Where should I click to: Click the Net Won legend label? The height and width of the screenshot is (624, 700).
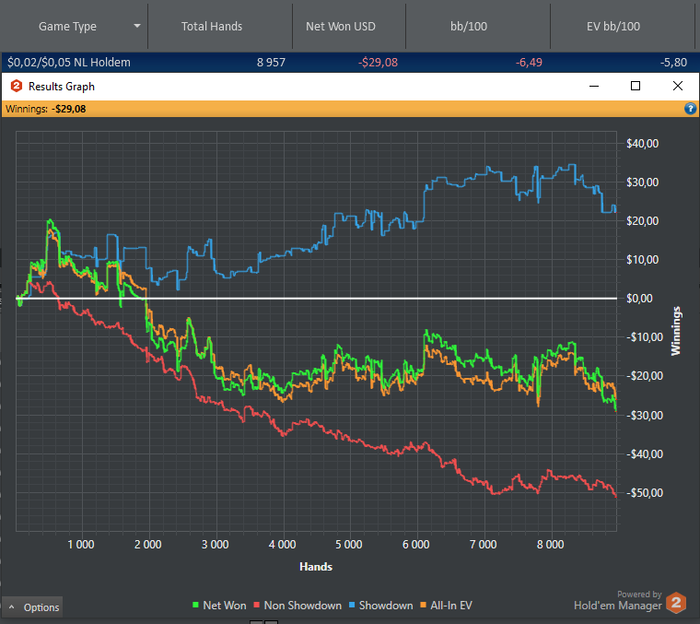pos(225,605)
